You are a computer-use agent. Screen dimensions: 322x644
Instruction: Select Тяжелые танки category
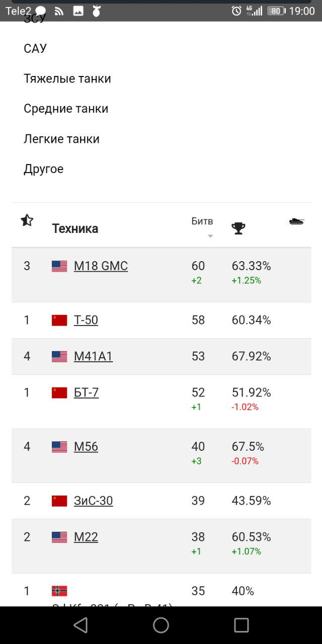[x=67, y=79]
